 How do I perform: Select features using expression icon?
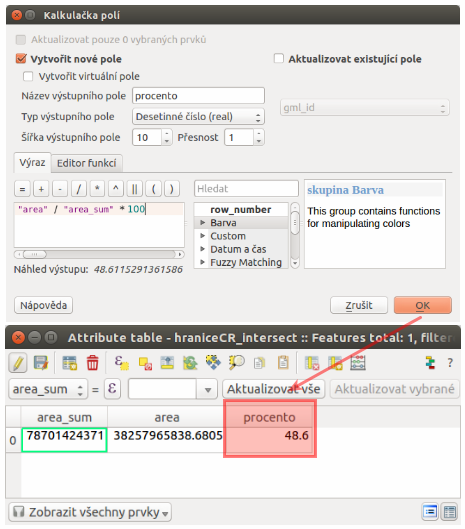[x=121, y=363]
